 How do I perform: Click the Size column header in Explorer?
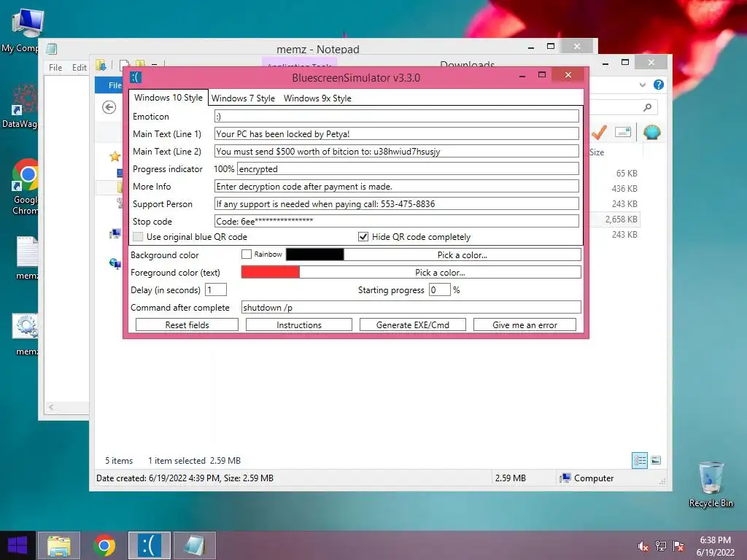(x=597, y=152)
